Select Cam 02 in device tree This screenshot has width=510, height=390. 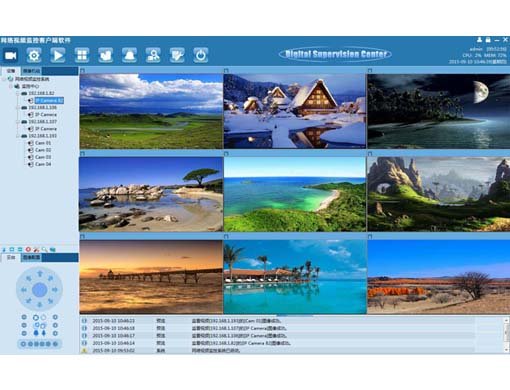(x=43, y=150)
